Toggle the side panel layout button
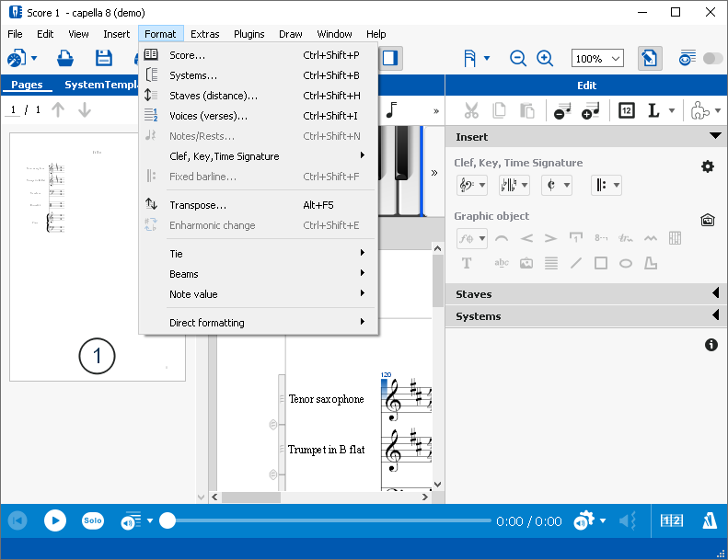 390,58
